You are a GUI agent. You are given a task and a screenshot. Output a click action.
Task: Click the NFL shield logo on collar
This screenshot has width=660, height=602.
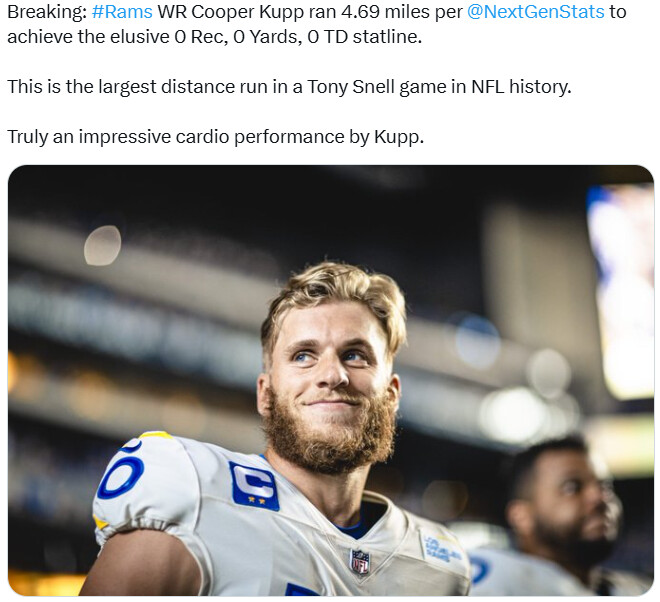tap(360, 562)
